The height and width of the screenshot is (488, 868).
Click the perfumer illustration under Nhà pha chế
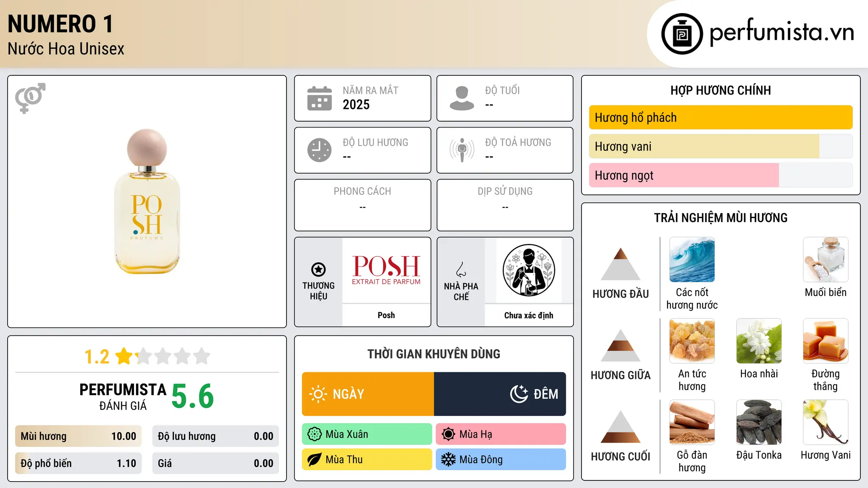pyautogui.click(x=529, y=270)
